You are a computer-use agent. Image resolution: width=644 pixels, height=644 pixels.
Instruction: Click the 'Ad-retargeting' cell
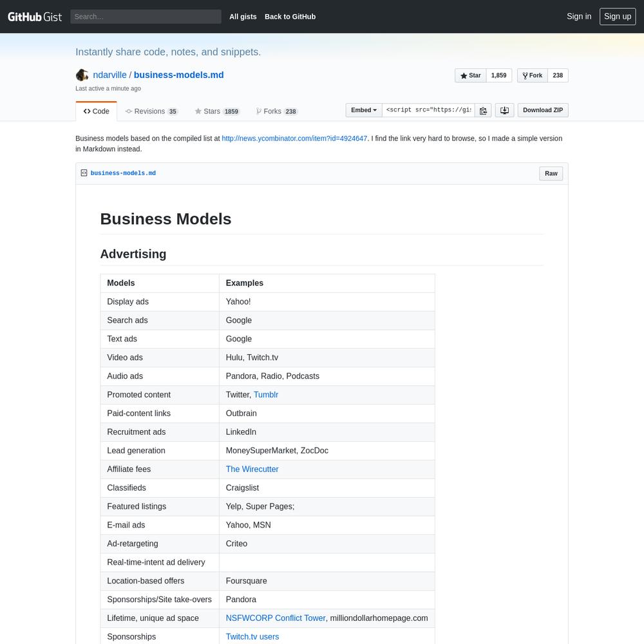pyautogui.click(x=160, y=544)
